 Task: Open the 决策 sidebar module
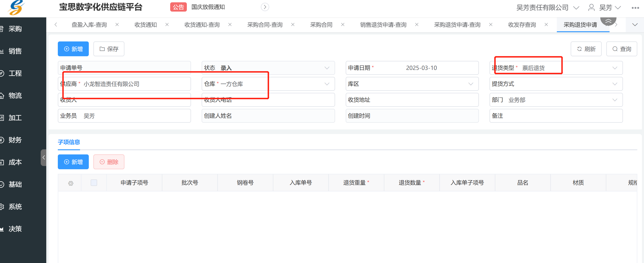[15, 229]
